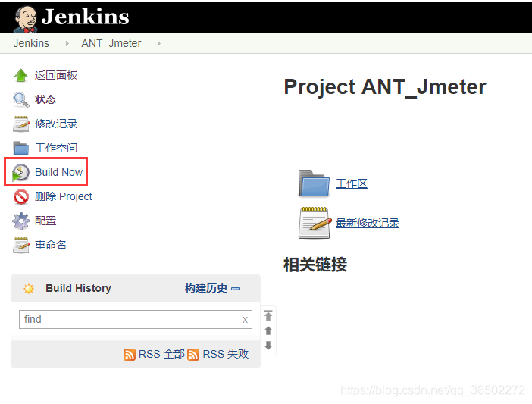Click the Project ANT_Jmeter heading
Screen dimensions: 532x404
[385, 87]
